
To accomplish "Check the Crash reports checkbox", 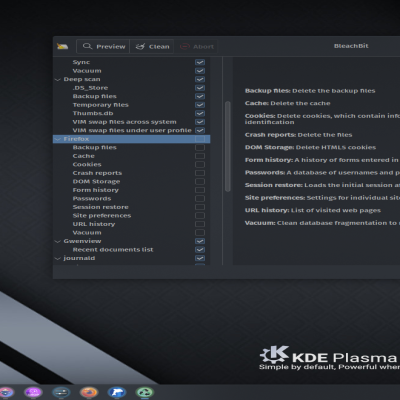I will click(200, 173).
